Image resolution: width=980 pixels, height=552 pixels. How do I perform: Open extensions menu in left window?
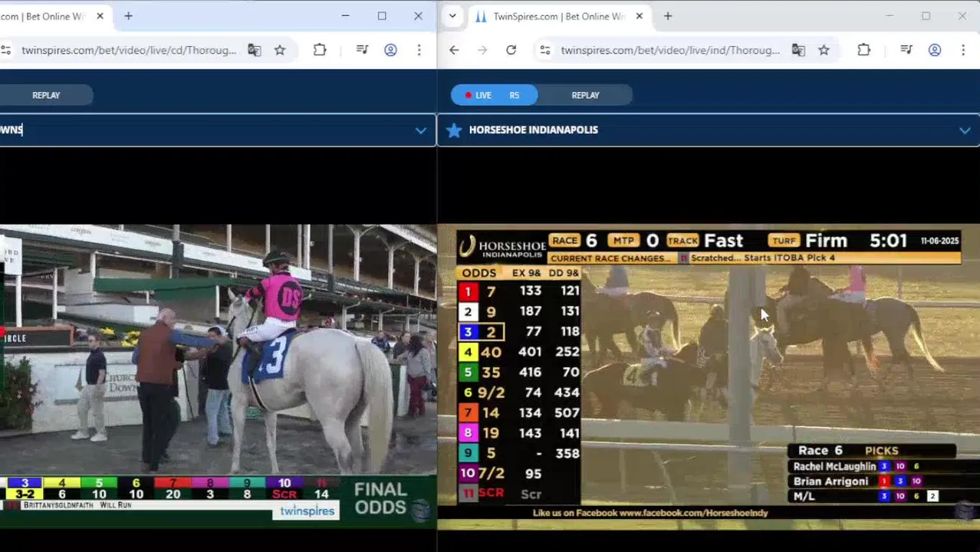[x=320, y=50]
